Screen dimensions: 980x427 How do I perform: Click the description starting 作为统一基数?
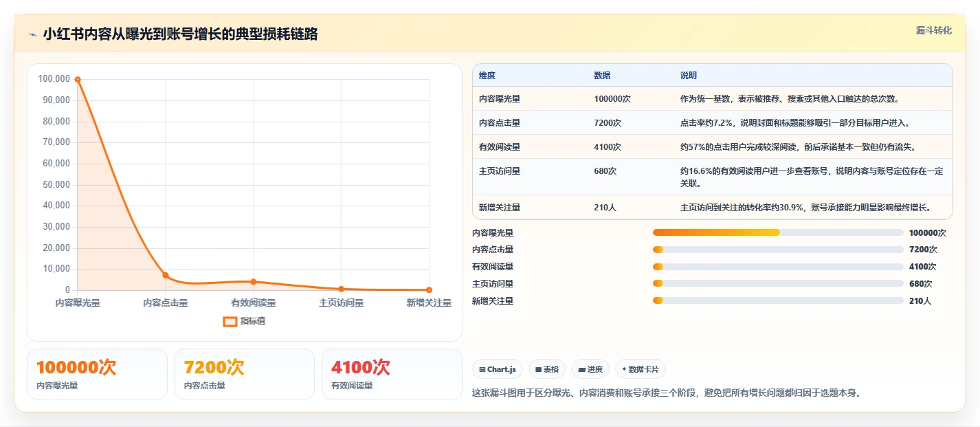(x=790, y=99)
